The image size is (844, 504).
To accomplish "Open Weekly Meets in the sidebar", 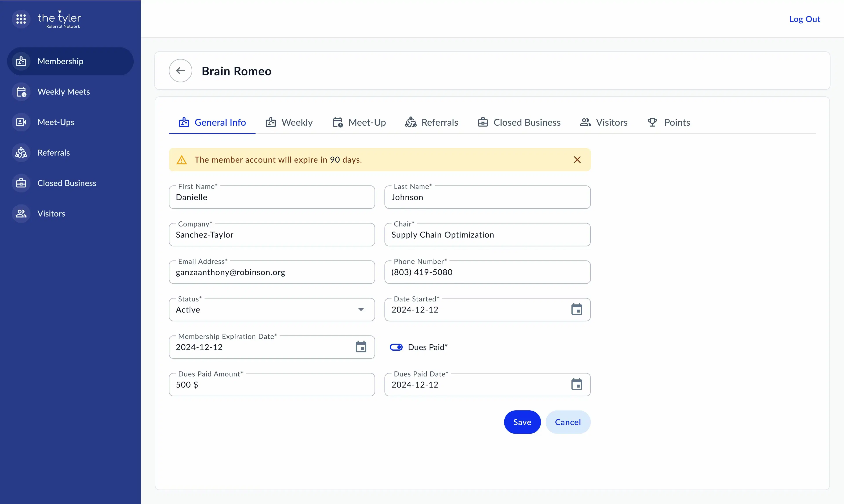I will 63,92.
